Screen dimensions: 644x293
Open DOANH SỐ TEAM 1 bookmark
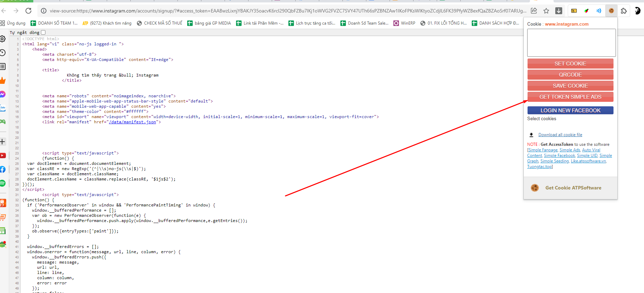pyautogui.click(x=54, y=23)
